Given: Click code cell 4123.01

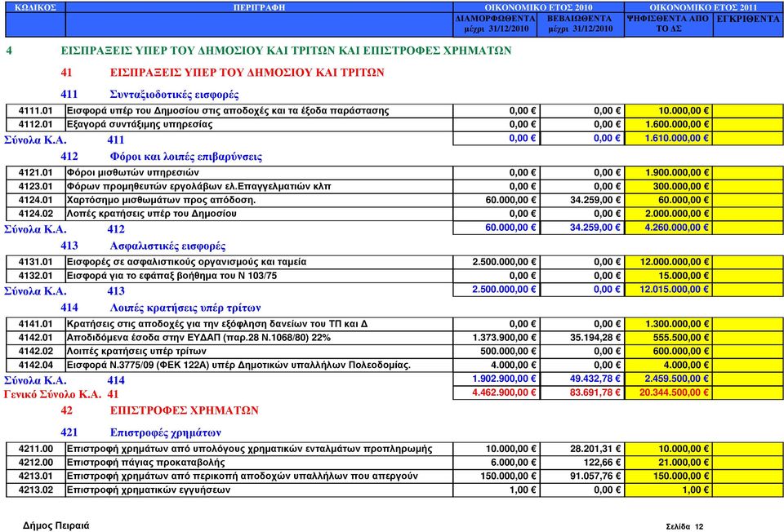Looking at the screenshot, I should click(x=35, y=186).
